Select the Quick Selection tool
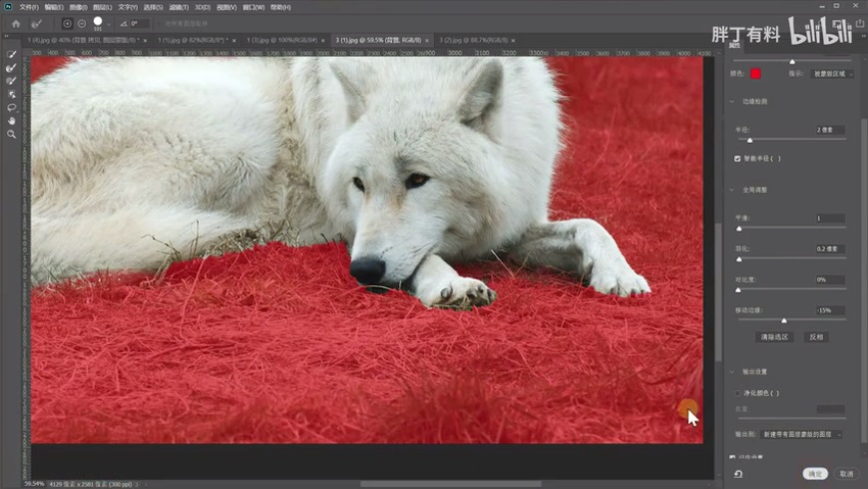The height and width of the screenshot is (489, 868). coord(12,55)
